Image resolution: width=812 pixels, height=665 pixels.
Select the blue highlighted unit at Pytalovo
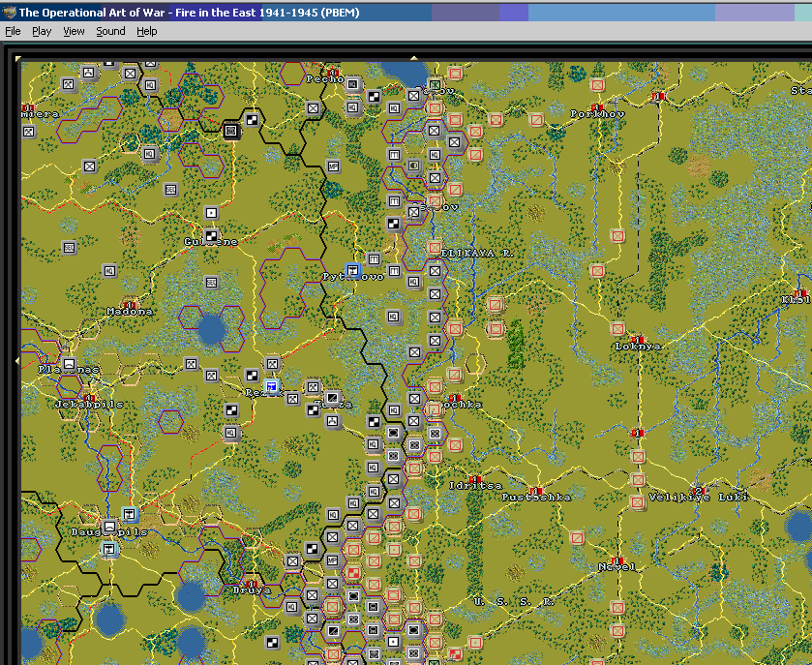(x=352, y=270)
